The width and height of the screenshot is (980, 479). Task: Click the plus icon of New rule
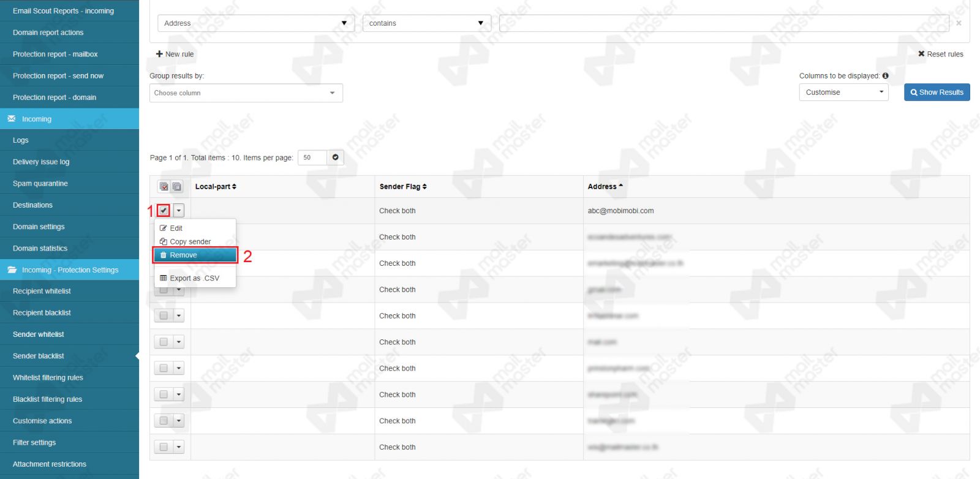159,54
